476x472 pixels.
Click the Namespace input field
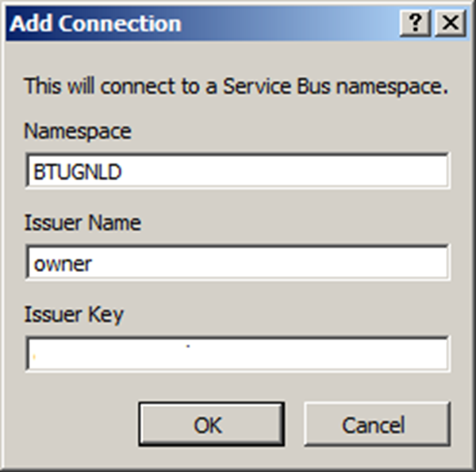pos(237,172)
